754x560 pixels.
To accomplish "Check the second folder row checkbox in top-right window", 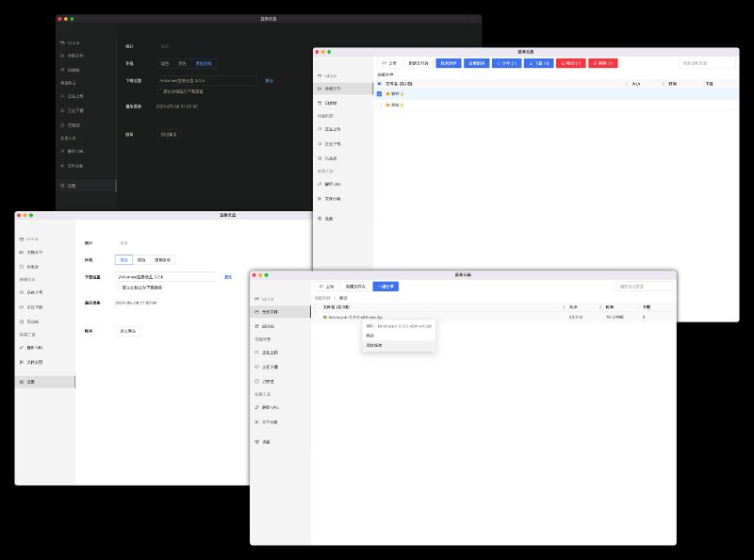I will coord(379,105).
